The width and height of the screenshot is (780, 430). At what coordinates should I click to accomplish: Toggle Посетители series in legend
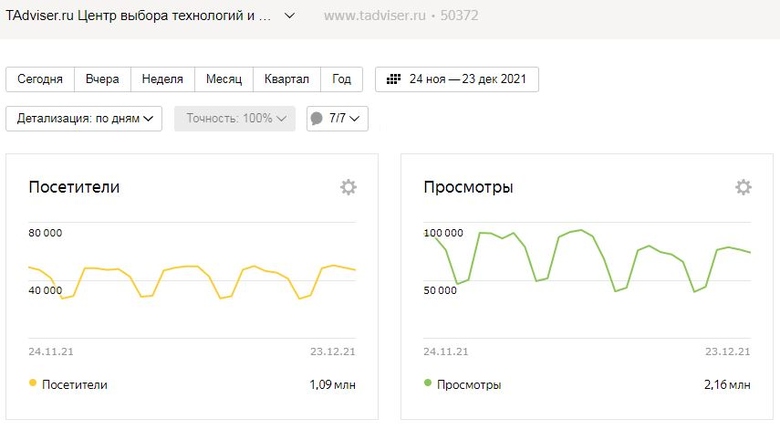coord(74,384)
